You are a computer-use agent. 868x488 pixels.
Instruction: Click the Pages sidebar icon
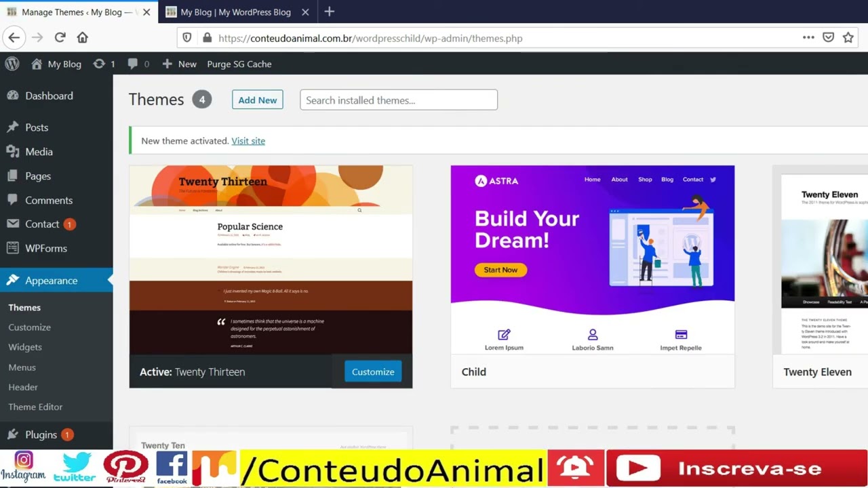(12, 176)
